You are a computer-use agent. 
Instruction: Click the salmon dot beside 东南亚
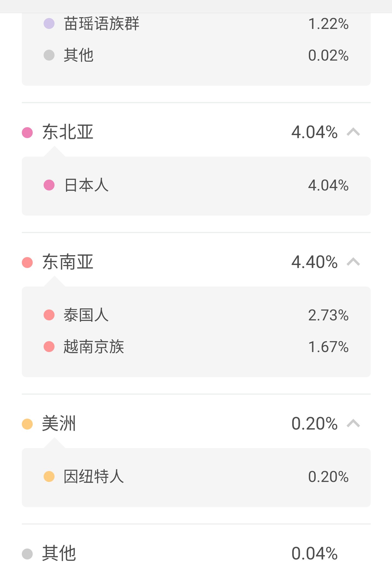[27, 263]
